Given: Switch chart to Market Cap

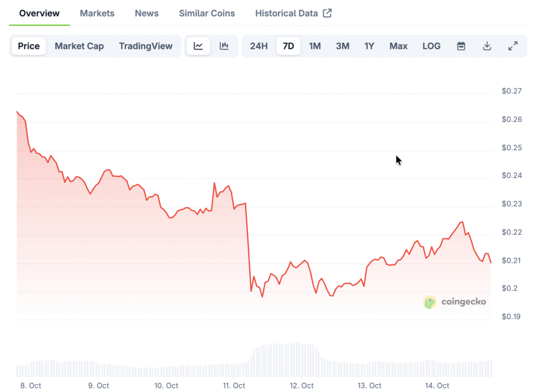Looking at the screenshot, I should tap(79, 46).
